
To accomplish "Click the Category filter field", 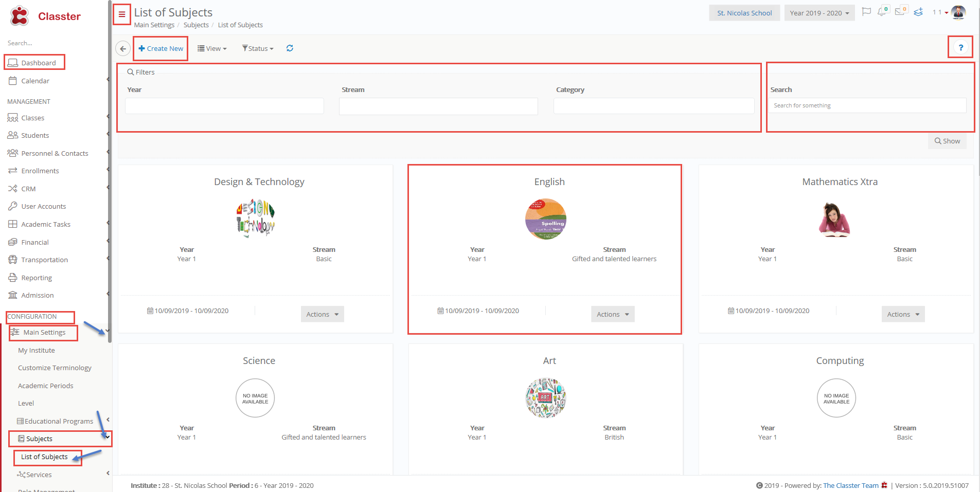I will pyautogui.click(x=654, y=106).
